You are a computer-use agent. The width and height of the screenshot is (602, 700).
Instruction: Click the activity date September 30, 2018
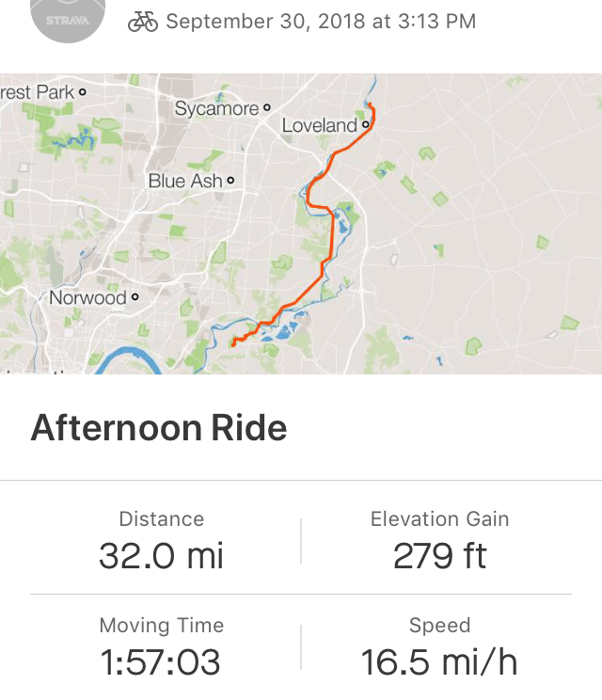click(320, 21)
